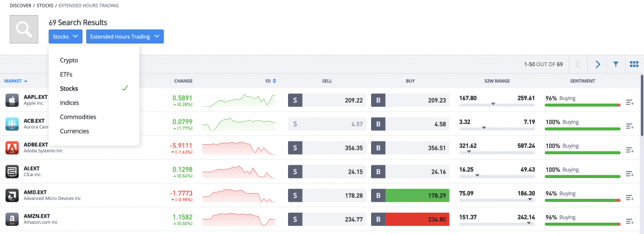Click the Aurora Cannabis ACB.EXT logo
This screenshot has width=644, height=234.
12,123
